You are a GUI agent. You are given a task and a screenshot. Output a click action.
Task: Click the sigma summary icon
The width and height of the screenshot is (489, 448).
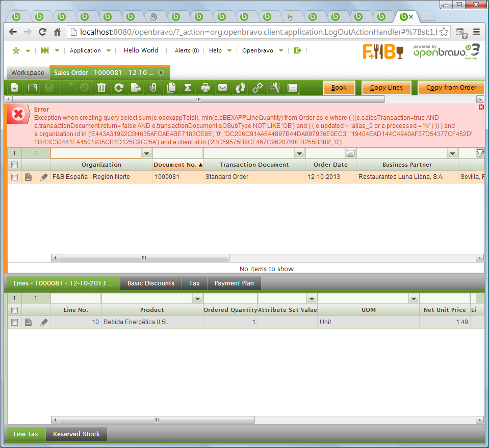(x=188, y=88)
